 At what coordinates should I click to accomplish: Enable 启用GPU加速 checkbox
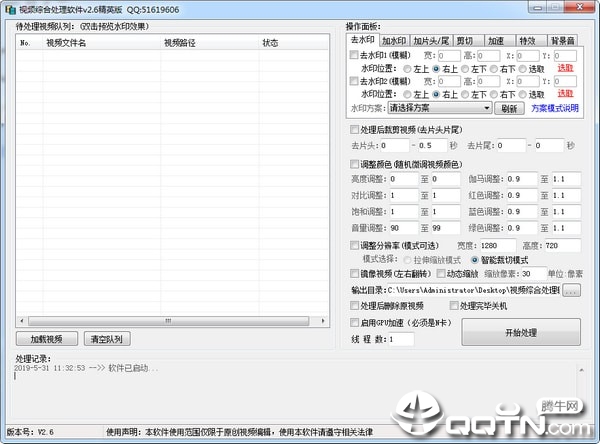[354, 322]
